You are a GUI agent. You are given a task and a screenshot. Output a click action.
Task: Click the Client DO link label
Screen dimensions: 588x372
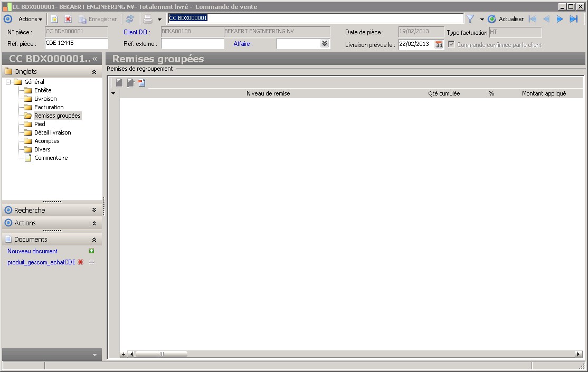(x=137, y=32)
